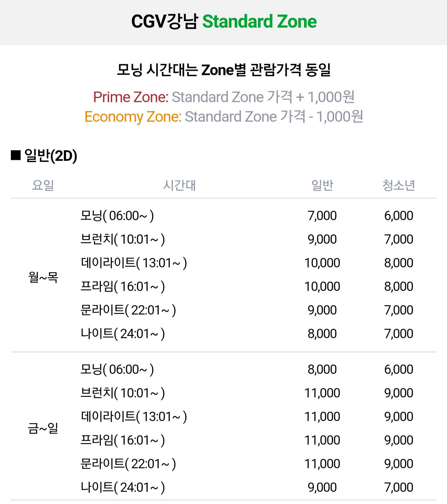Click the 월~목 모닝(06:00~) time slot
Image resolution: width=447 pixels, height=504 pixels.
click(x=117, y=216)
